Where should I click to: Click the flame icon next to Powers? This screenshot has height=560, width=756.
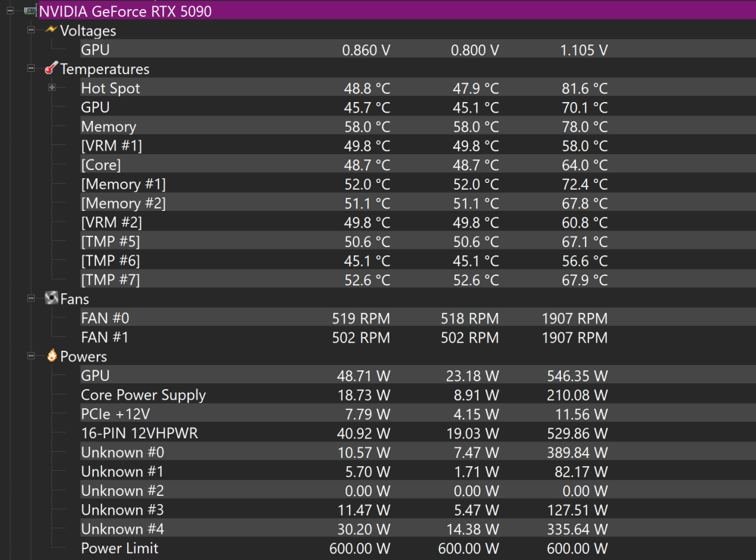(51, 356)
